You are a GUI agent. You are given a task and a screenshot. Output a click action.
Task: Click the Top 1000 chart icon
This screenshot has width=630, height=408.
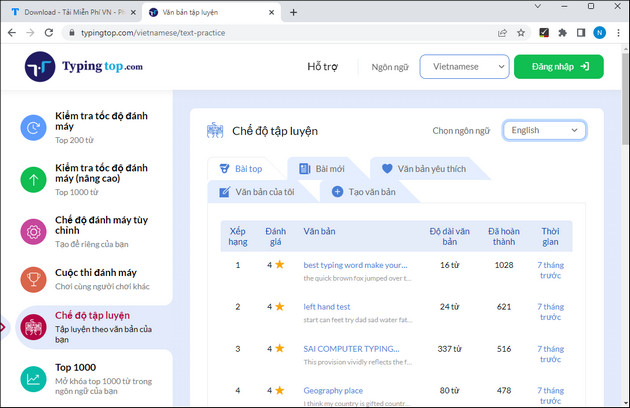click(x=34, y=379)
